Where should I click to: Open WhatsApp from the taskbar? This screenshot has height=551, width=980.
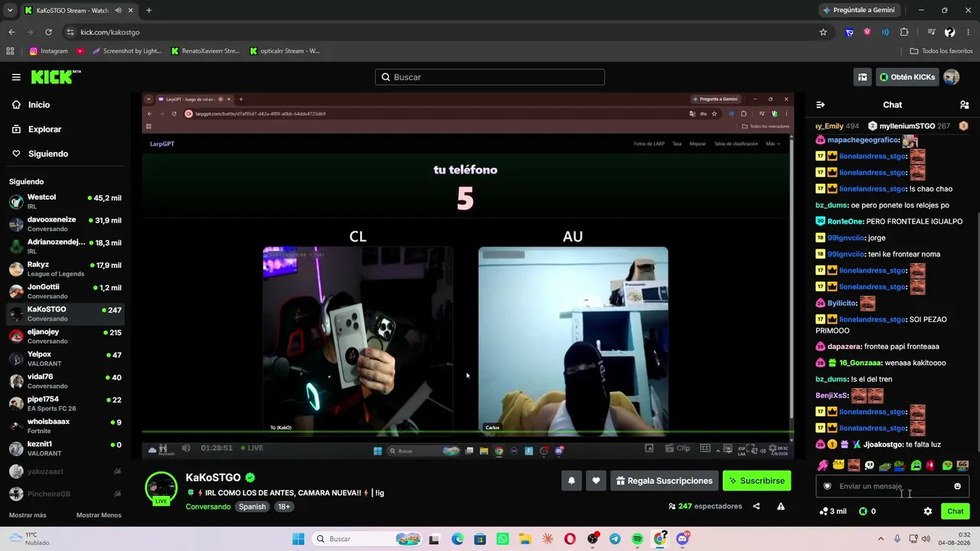click(x=502, y=539)
